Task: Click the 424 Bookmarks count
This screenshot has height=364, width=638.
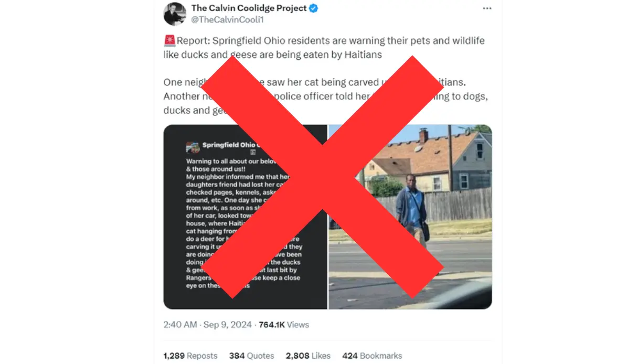Action: coord(372,356)
